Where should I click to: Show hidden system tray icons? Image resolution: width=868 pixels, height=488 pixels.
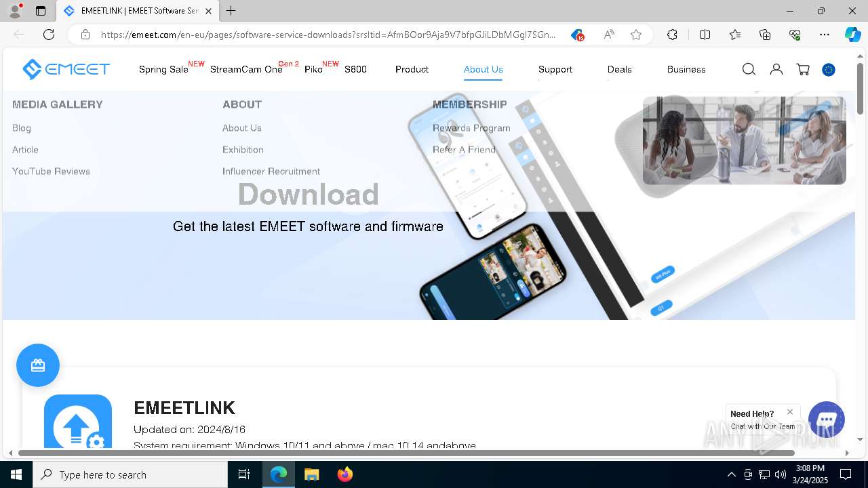[731, 474]
